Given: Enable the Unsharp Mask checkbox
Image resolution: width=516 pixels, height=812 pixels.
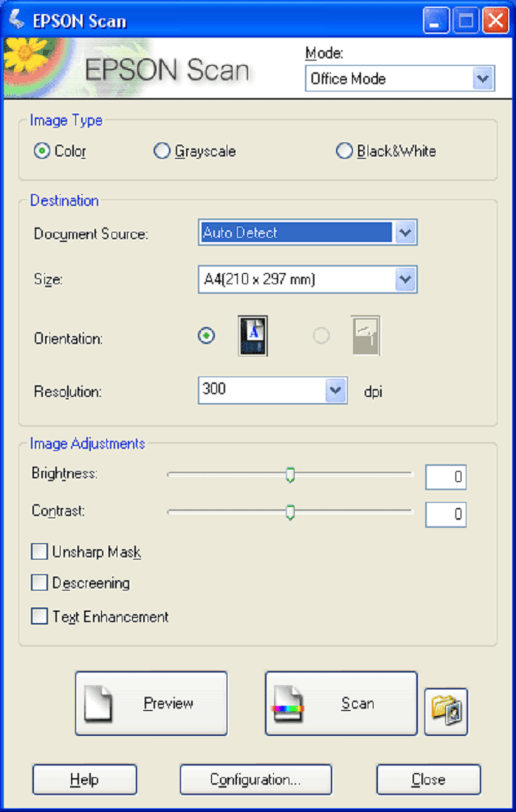Looking at the screenshot, I should coord(39,553).
